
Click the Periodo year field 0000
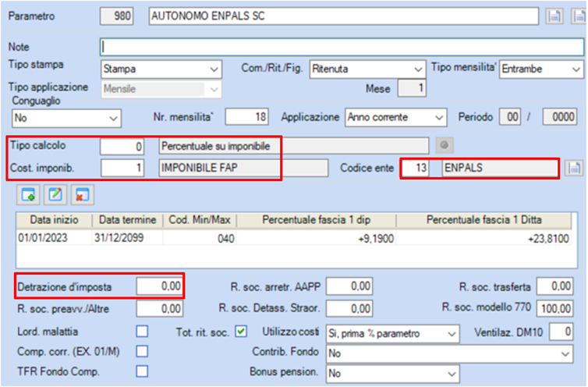click(x=560, y=117)
